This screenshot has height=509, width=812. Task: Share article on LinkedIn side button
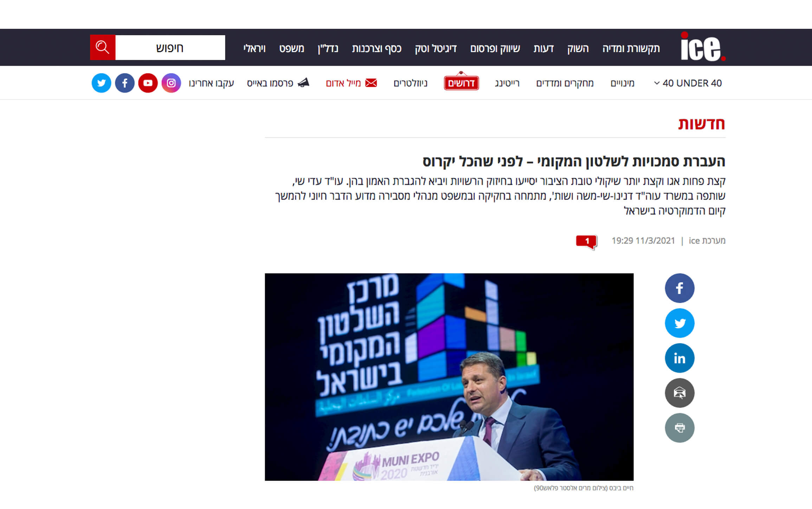coord(679,358)
